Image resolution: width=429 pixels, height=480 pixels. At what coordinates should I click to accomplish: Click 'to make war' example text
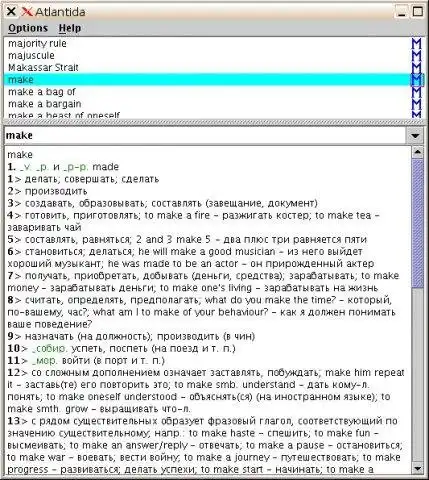36,457
